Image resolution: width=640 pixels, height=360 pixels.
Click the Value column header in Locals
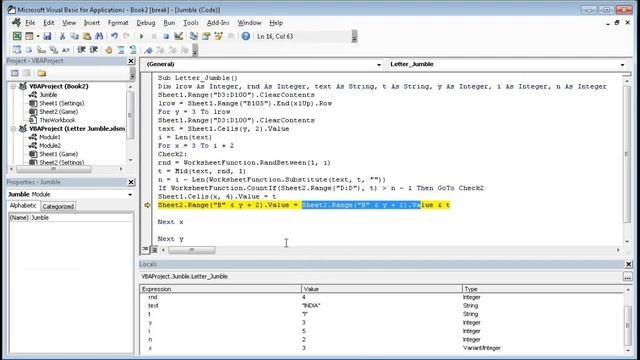(382, 289)
